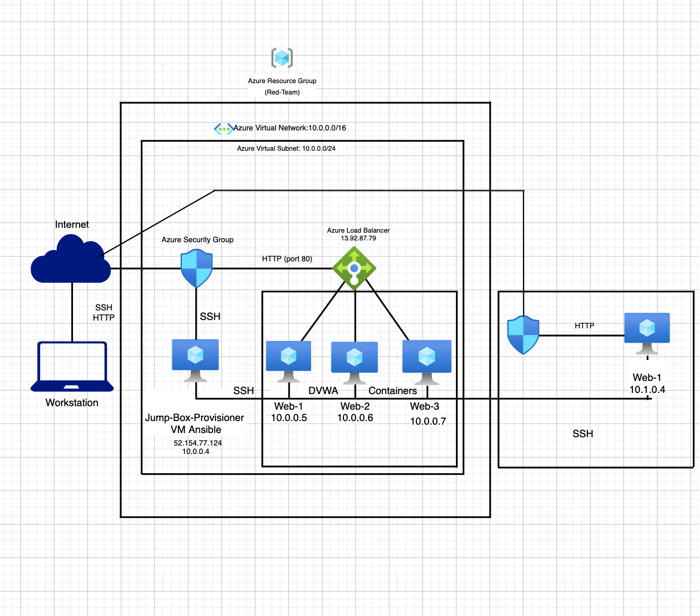The image size is (700, 616).
Task: Select the '52.154.77.124' IP text
Action: tap(198, 443)
